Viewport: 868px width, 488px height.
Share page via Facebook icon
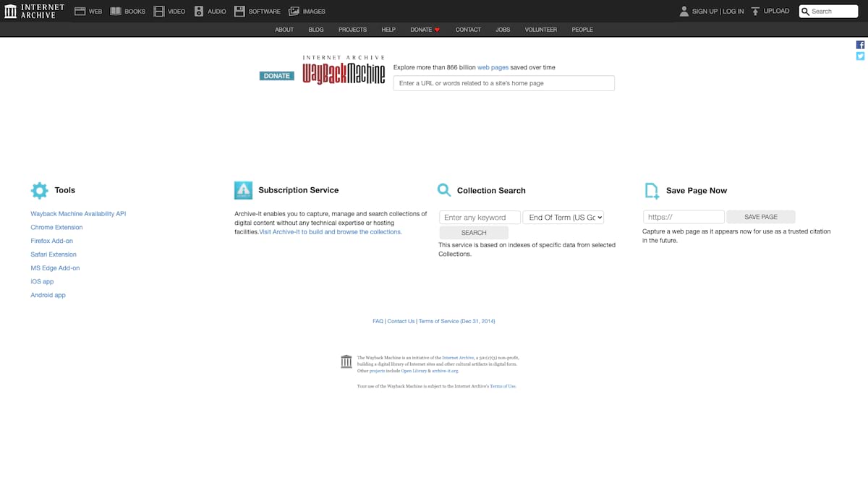pyautogui.click(x=860, y=45)
